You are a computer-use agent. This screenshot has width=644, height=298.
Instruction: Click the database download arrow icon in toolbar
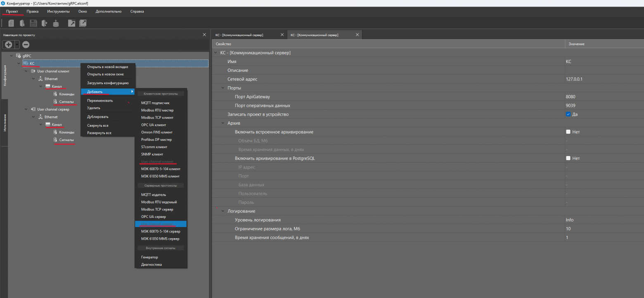click(x=56, y=23)
